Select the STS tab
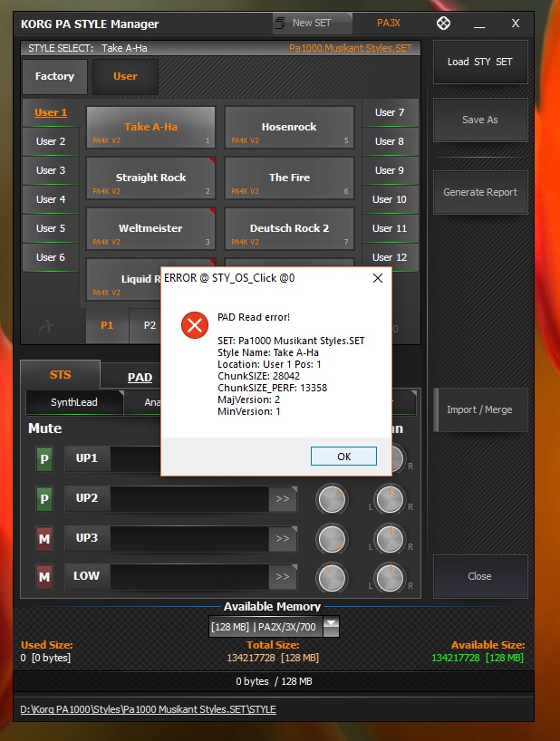Viewport: 560px width, 741px height. coord(61,375)
